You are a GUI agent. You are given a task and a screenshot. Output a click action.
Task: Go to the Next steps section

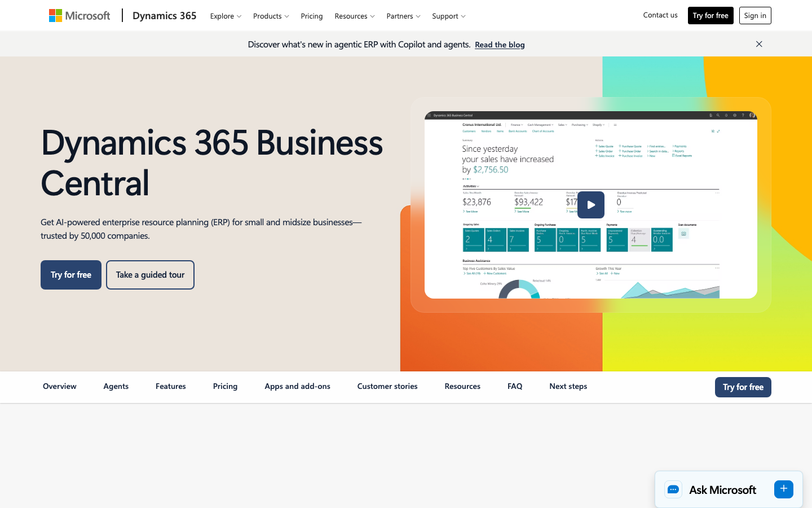click(x=568, y=387)
